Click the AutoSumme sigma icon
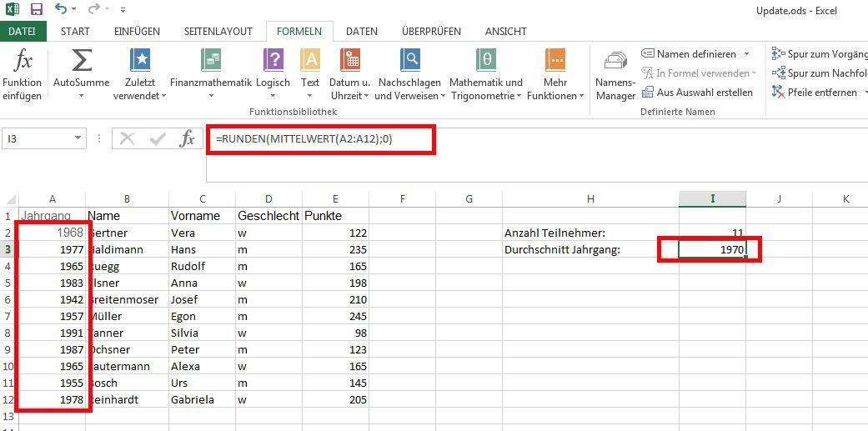This screenshot has width=868, height=431. (x=82, y=60)
